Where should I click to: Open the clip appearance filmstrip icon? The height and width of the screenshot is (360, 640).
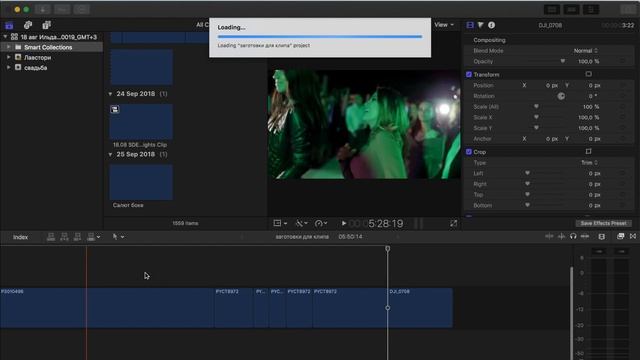(x=602, y=236)
